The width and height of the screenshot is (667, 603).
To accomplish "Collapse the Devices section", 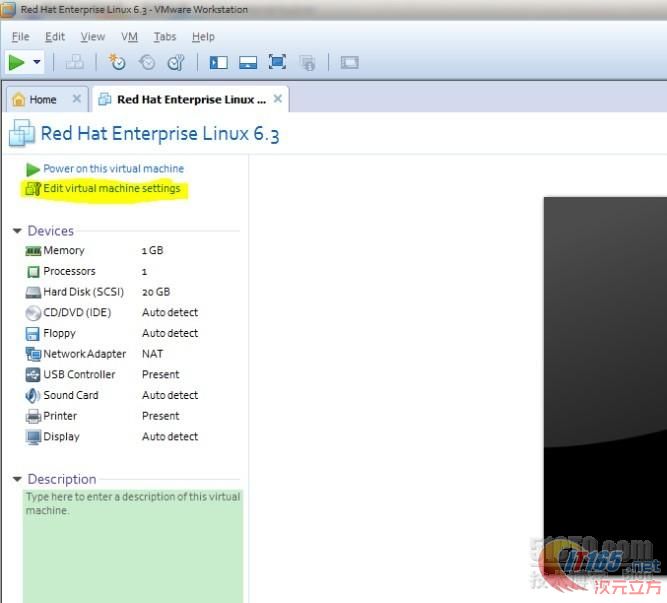I will tap(17, 231).
